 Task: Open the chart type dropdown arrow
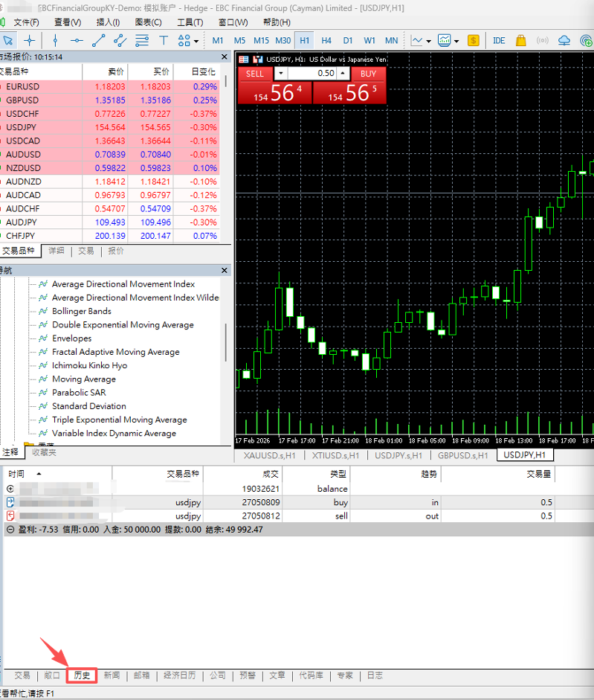pos(428,41)
